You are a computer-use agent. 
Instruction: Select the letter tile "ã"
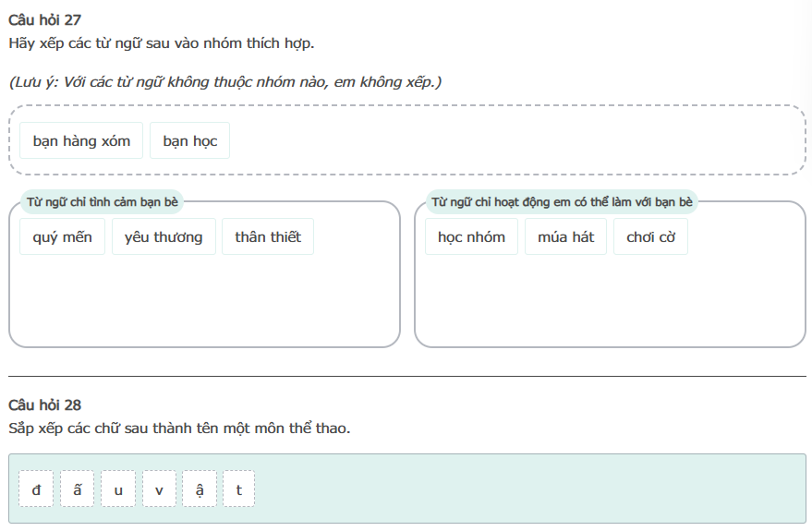[x=78, y=489]
